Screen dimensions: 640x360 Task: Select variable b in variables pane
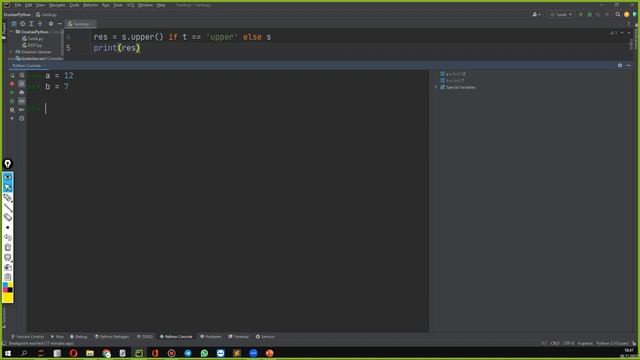(452, 80)
